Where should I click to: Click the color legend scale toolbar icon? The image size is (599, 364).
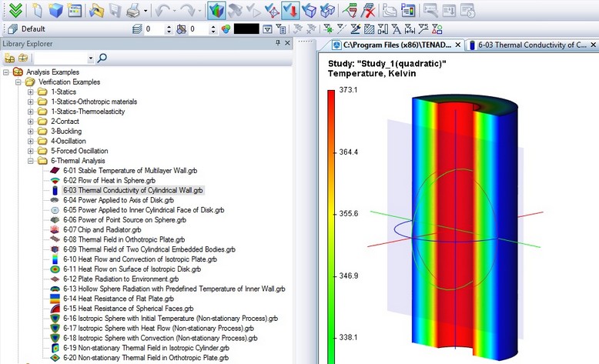coord(408,11)
